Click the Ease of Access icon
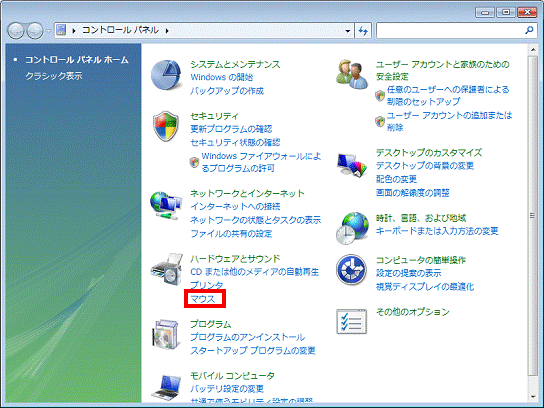Viewport: 544px width, 408px height. click(x=351, y=270)
